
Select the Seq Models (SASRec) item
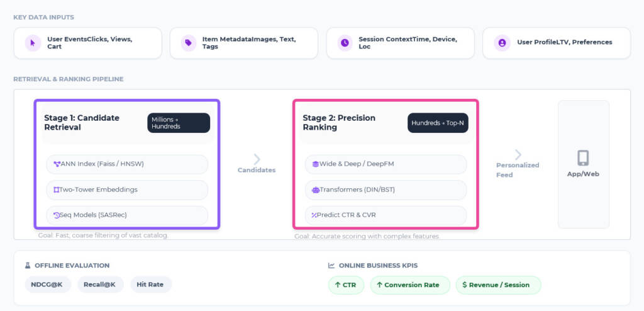(x=127, y=215)
